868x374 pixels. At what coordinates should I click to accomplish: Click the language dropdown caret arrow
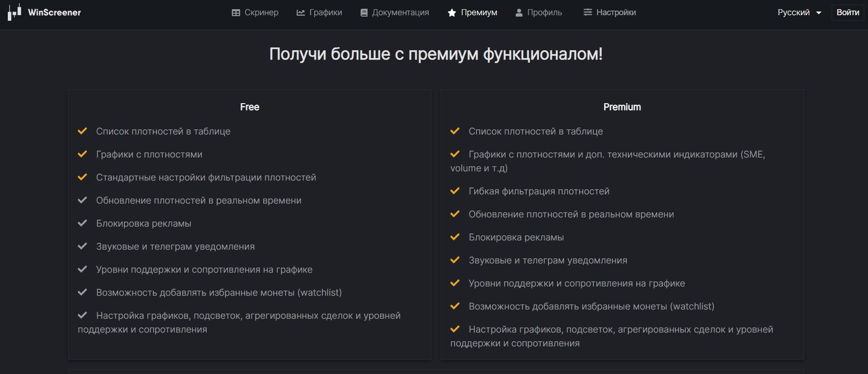click(x=819, y=13)
